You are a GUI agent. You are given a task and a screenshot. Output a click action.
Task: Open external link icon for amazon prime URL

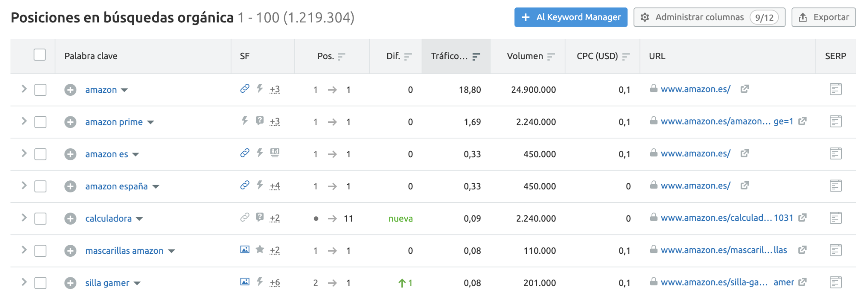click(x=802, y=122)
